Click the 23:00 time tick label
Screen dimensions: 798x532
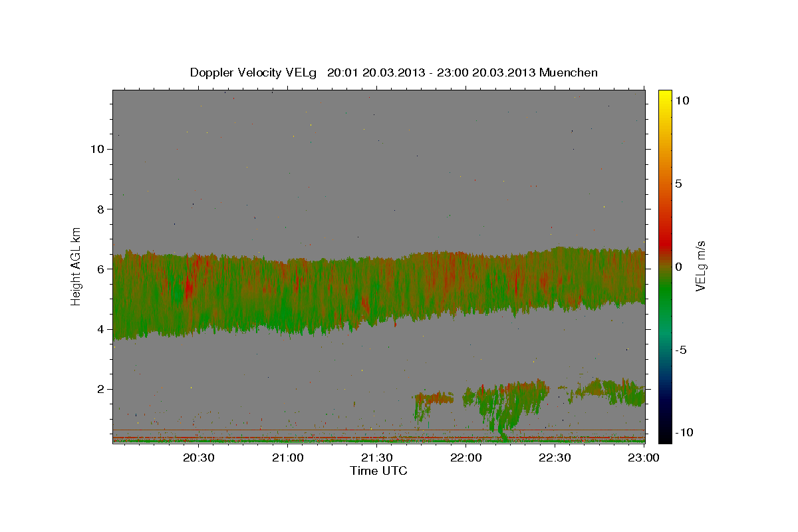[644, 458]
